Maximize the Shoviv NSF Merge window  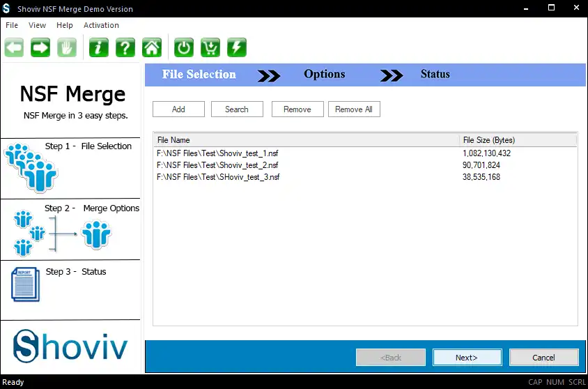click(551, 8)
